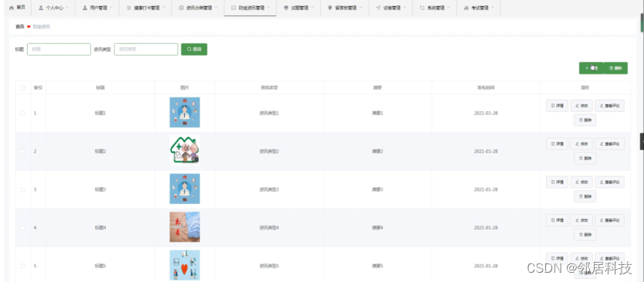Click the 摘要3 cell in the table
This screenshot has height=282, width=644.
(377, 190)
